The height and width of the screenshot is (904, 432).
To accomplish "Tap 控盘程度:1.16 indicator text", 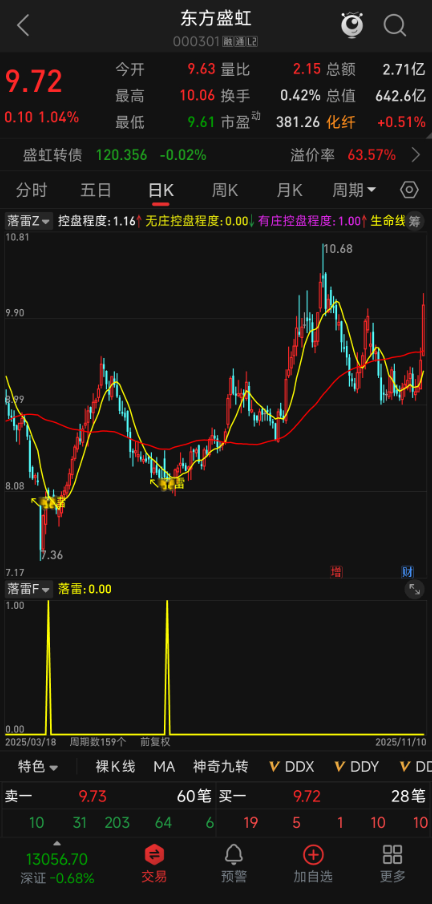I will click(96, 221).
